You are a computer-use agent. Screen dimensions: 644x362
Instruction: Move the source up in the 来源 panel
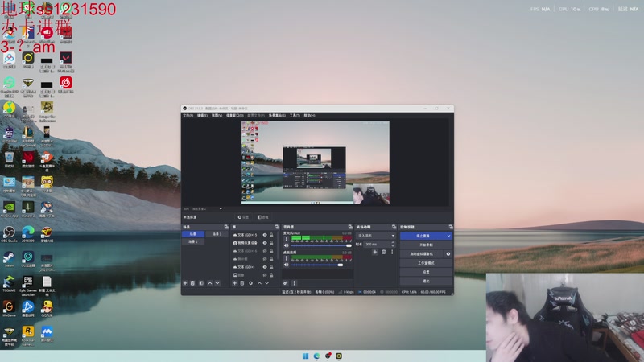point(259,283)
